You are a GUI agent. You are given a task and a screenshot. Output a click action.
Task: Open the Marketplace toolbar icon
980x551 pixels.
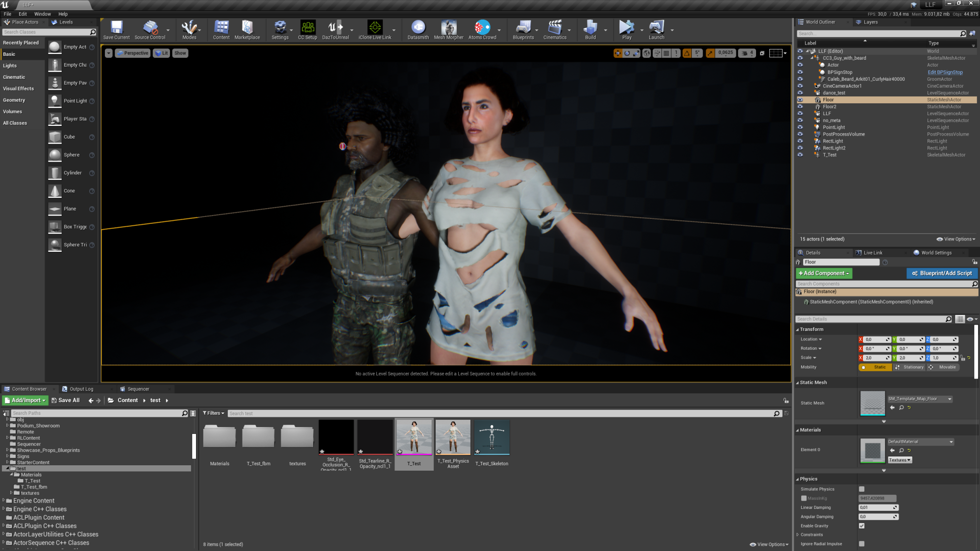coord(247,30)
